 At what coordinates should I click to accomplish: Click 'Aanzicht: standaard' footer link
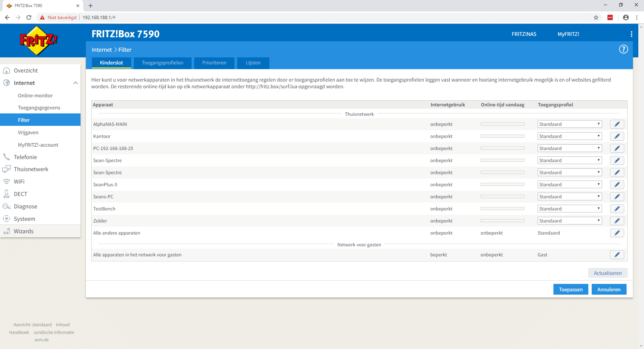click(x=33, y=325)
